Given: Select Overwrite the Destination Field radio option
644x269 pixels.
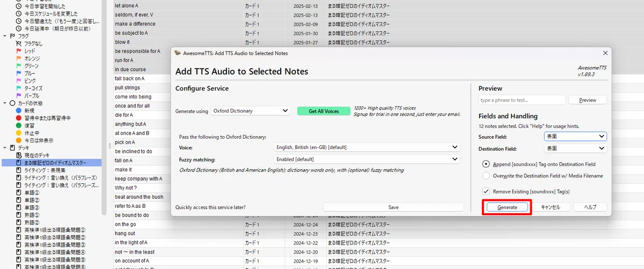Looking at the screenshot, I should [486, 176].
